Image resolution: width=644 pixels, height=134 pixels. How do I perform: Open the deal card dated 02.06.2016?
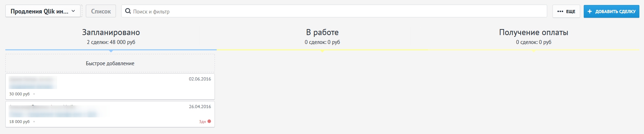110,86
